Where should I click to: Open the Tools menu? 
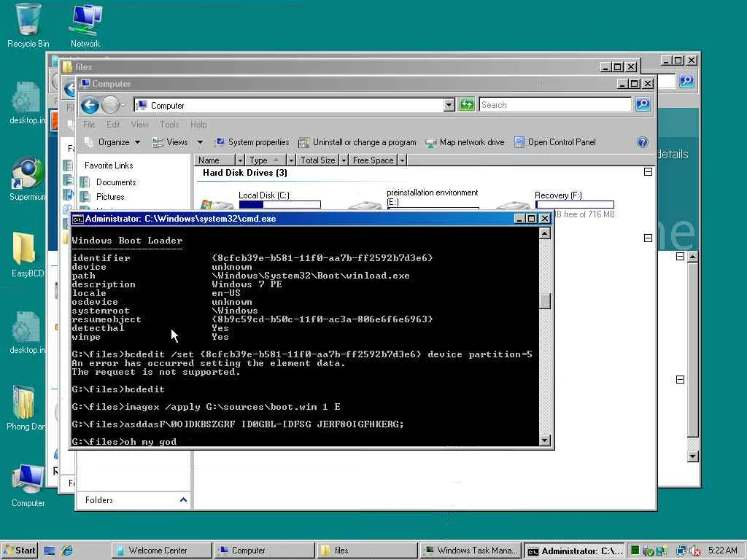click(169, 124)
